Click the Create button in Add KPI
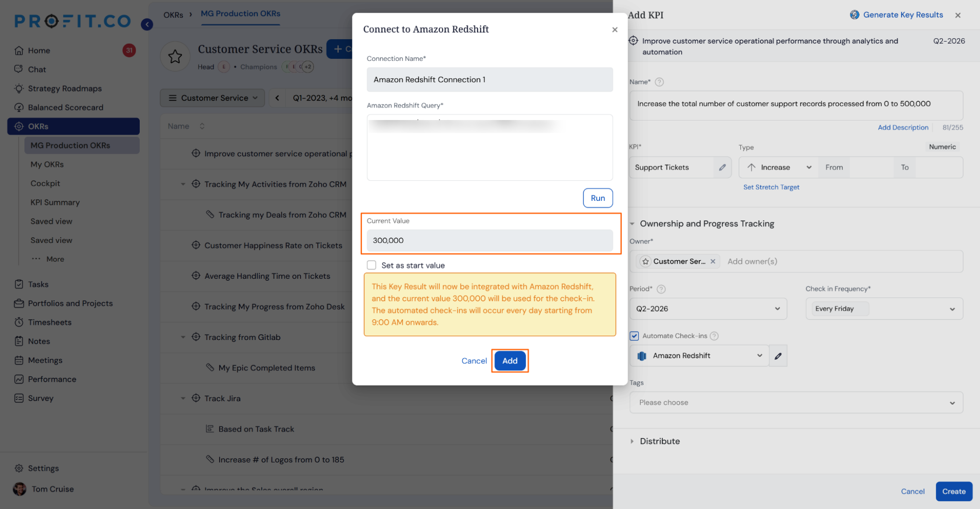The width and height of the screenshot is (980, 509). [x=954, y=491]
